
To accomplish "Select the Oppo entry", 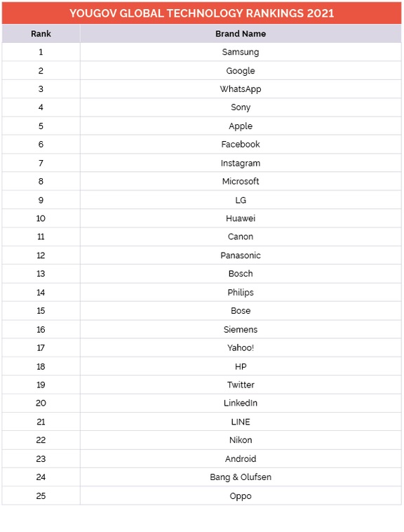I will [x=241, y=496].
